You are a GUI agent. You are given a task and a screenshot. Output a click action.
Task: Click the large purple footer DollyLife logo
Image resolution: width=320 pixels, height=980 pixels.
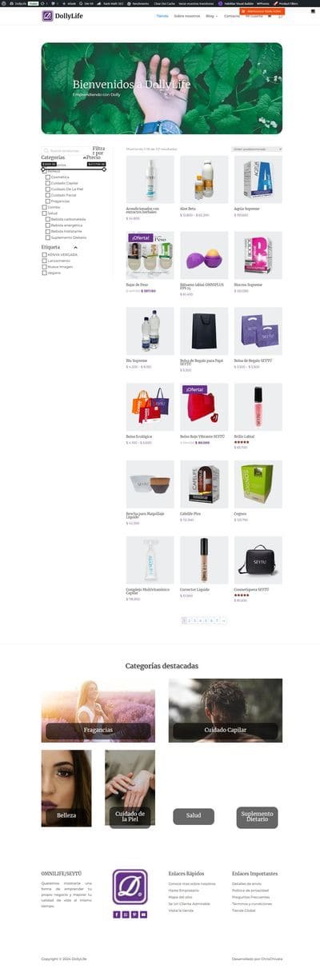point(130,886)
